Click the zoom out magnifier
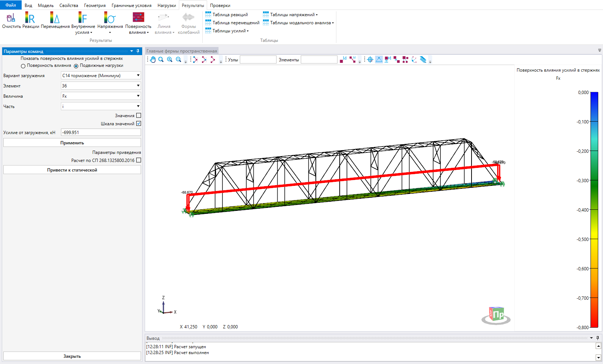Viewport: 603px width, 364px height. pyautogui.click(x=178, y=60)
